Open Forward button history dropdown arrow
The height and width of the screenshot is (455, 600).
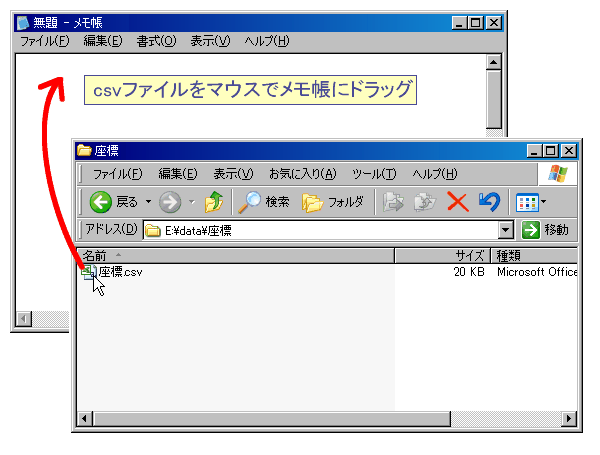click(x=192, y=202)
